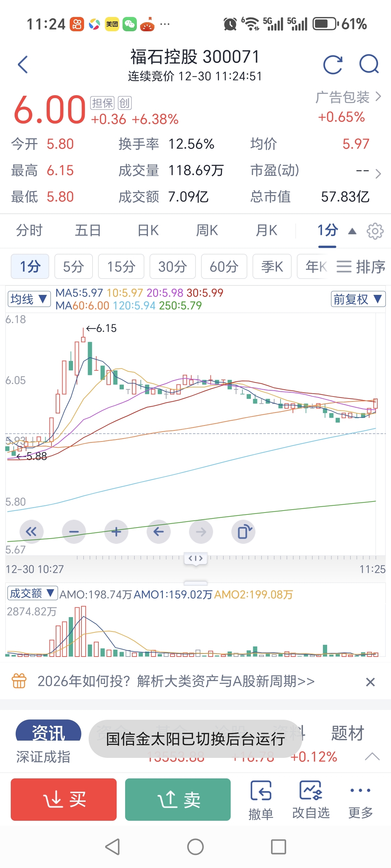The image size is (391, 868).
Task: Open the stock search icon
Action: (x=369, y=65)
